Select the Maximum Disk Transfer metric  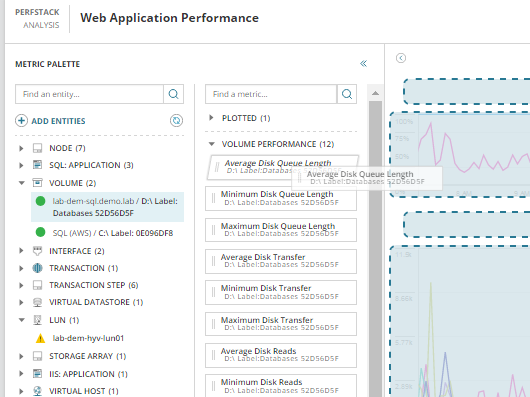281,324
